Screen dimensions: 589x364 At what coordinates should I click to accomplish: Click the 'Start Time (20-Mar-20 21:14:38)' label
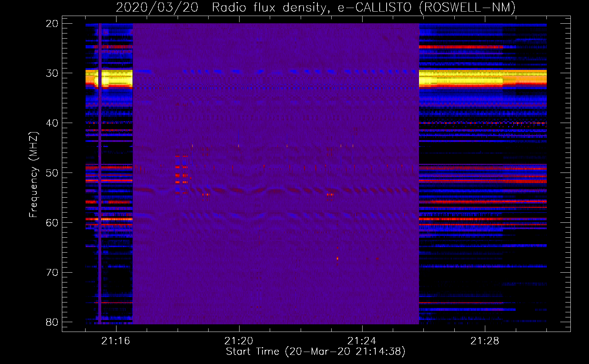click(x=316, y=352)
